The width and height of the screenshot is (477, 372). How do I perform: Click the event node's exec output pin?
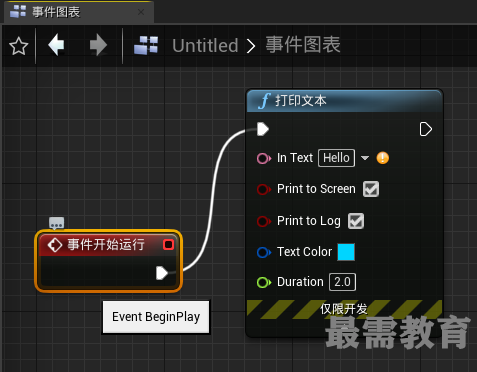[x=162, y=273]
